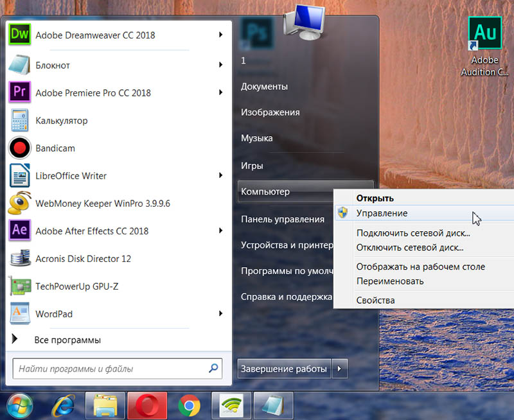514x420 pixels.
Task: Launch Google Chrome from taskbar
Action: coord(189,407)
